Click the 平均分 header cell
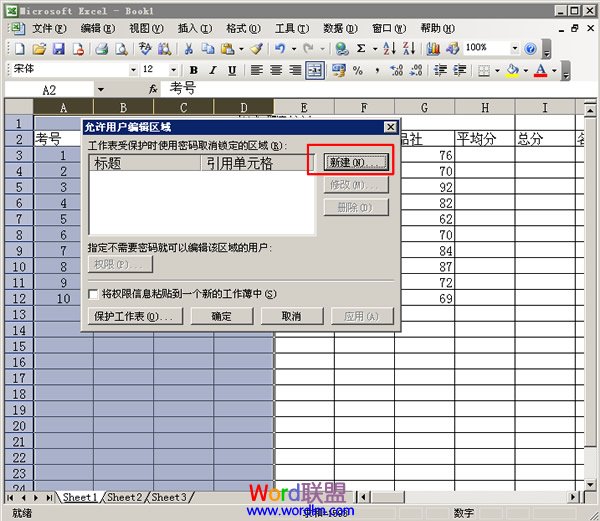This screenshot has height=521, width=600. pyautogui.click(x=484, y=139)
